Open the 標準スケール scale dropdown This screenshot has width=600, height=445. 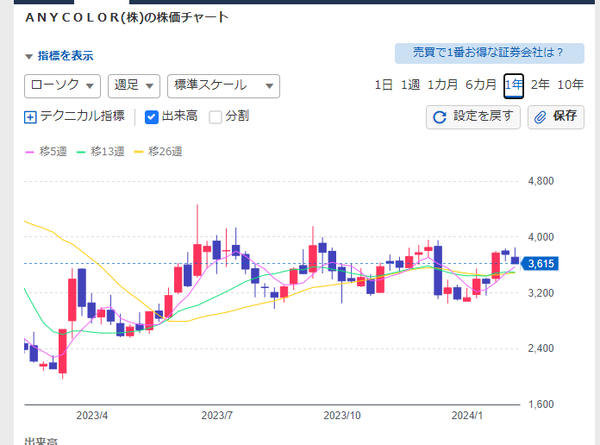(223, 86)
